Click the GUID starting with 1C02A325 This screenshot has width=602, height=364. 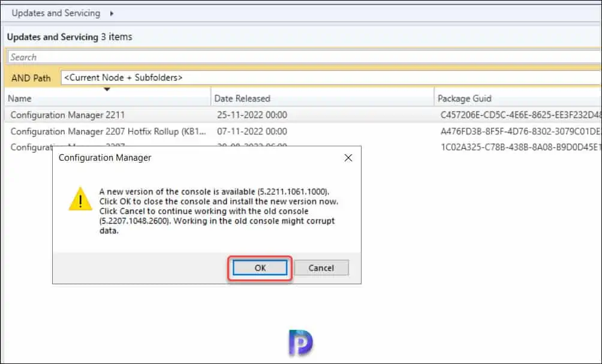pyautogui.click(x=521, y=147)
